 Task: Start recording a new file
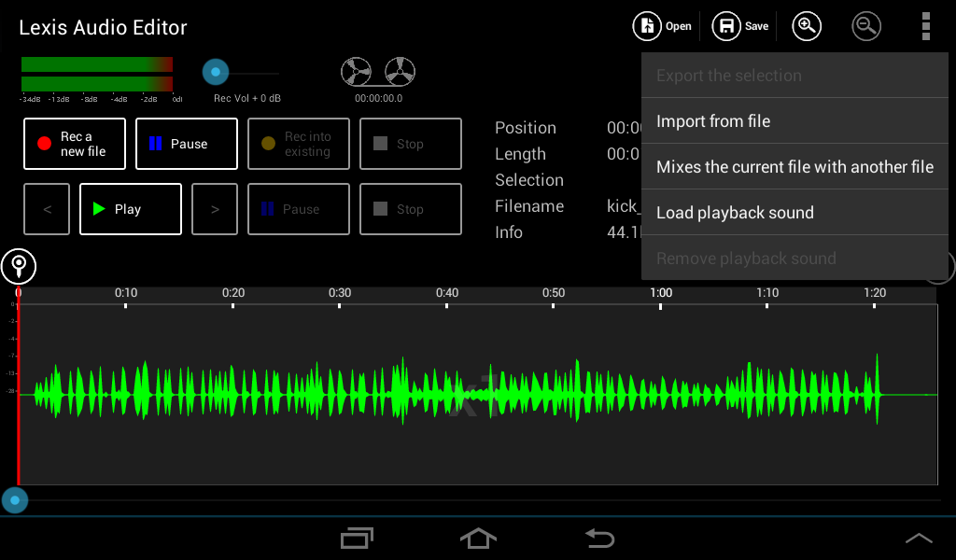click(75, 144)
